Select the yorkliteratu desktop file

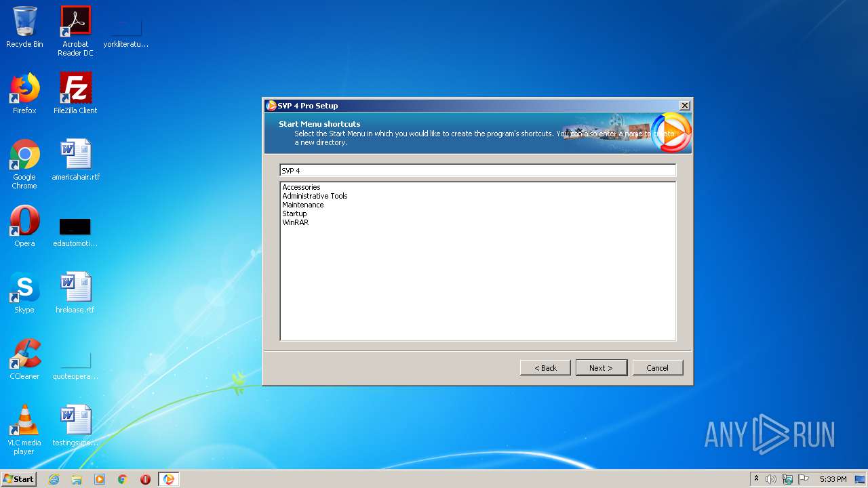coord(126,31)
